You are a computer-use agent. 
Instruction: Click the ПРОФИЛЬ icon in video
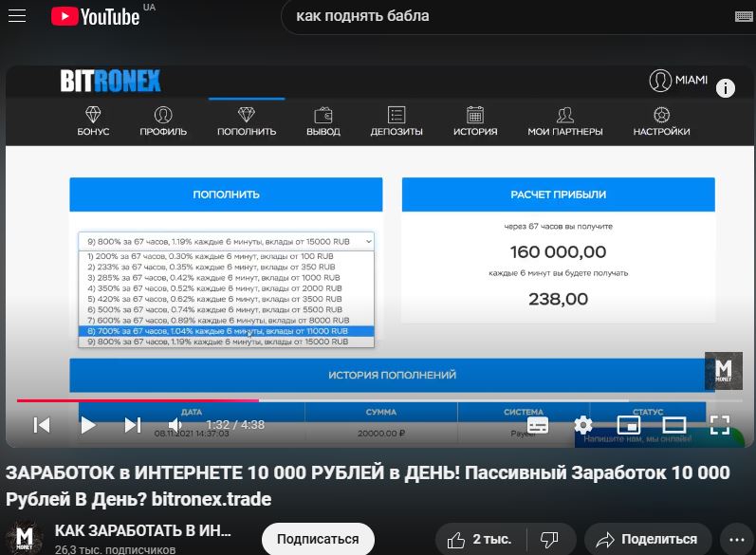[163, 115]
